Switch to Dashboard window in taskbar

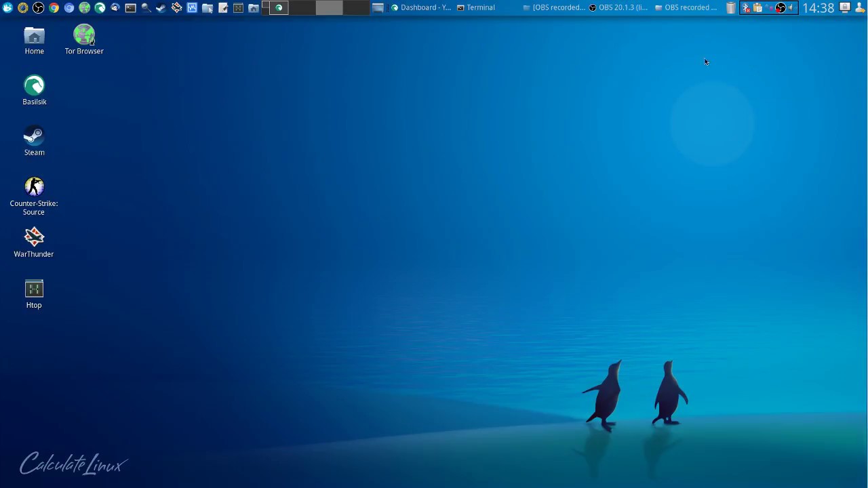[420, 7]
